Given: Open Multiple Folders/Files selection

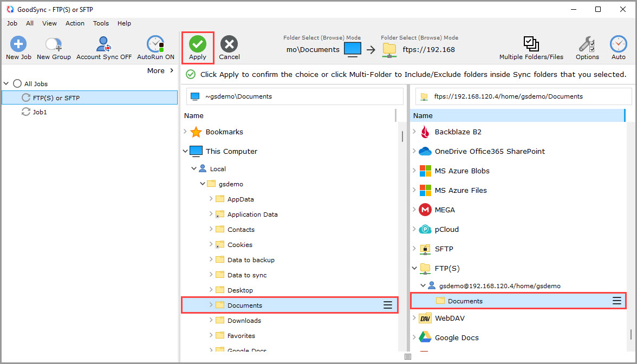Looking at the screenshot, I should 531,44.
